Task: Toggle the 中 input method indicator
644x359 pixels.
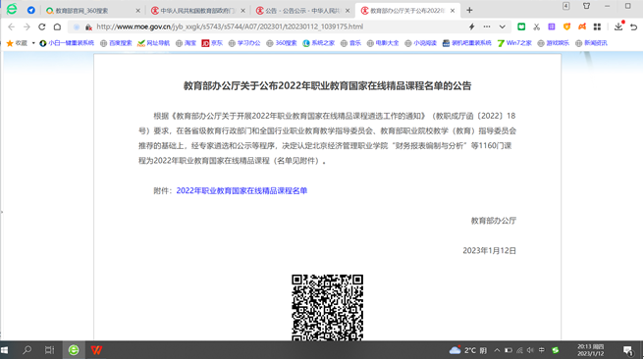Action: tap(541, 350)
